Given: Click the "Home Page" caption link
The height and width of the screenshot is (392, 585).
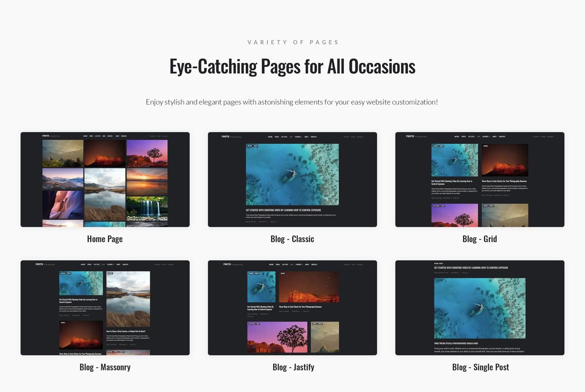Looking at the screenshot, I should (105, 239).
